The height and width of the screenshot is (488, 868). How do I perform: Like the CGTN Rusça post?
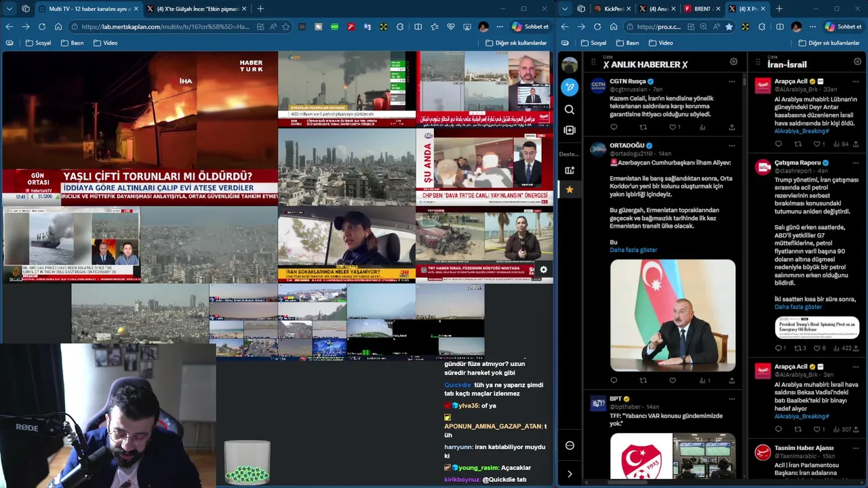point(673,127)
